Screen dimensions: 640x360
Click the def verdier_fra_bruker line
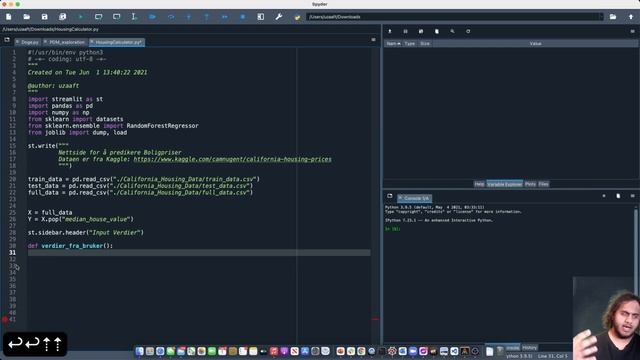pyautogui.click(x=70, y=246)
